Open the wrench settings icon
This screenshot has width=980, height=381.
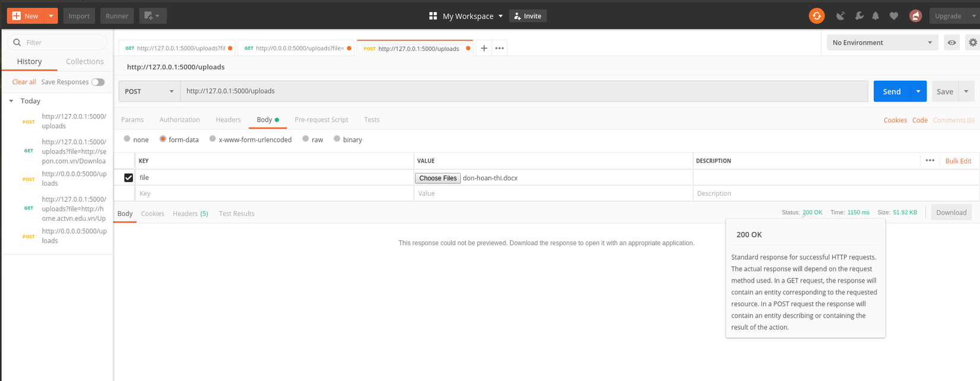coord(859,16)
